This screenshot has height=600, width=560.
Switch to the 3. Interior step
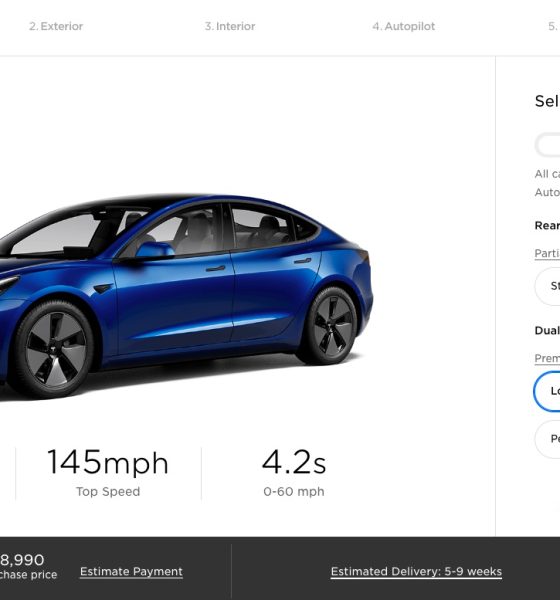pyautogui.click(x=230, y=26)
